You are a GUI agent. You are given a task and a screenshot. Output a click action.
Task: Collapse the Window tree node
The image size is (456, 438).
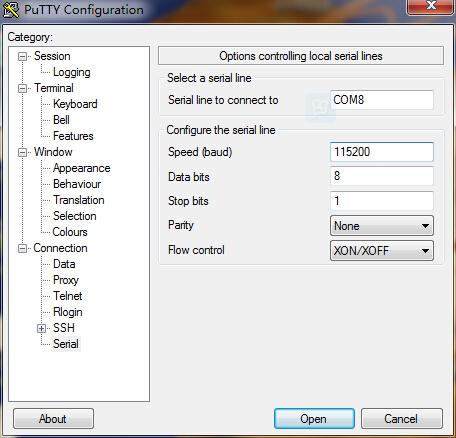point(22,152)
